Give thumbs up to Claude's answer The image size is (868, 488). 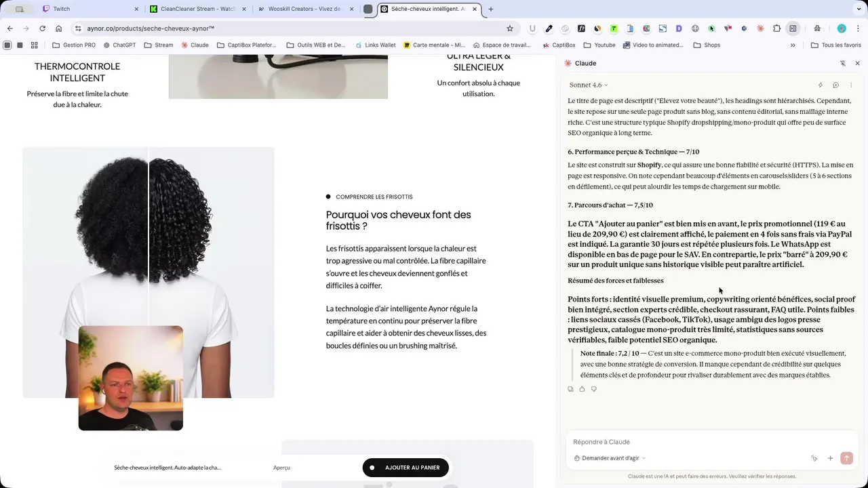coord(582,389)
